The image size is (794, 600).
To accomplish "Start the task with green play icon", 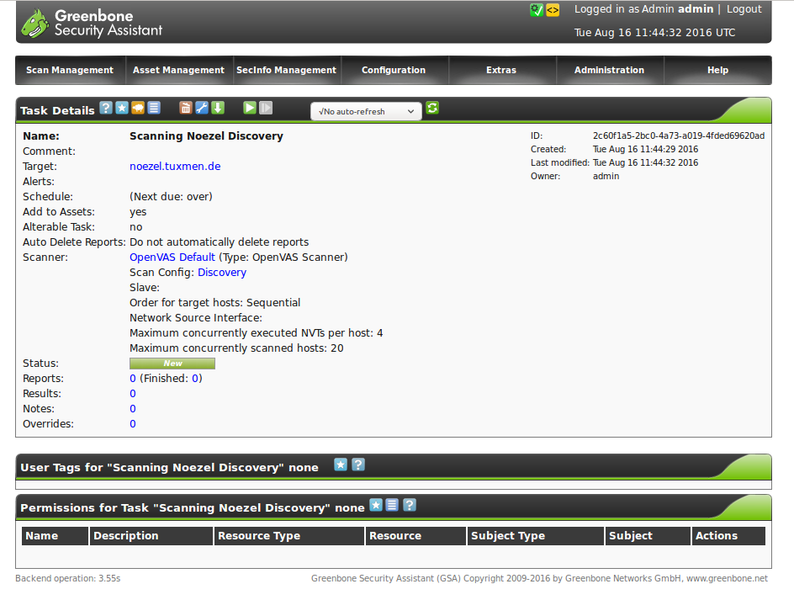I will tap(250, 108).
